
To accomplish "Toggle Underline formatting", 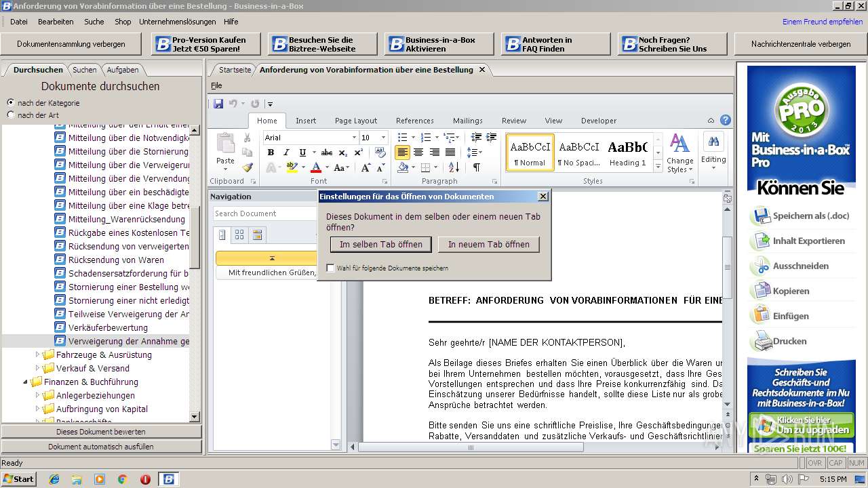I will tap(302, 152).
